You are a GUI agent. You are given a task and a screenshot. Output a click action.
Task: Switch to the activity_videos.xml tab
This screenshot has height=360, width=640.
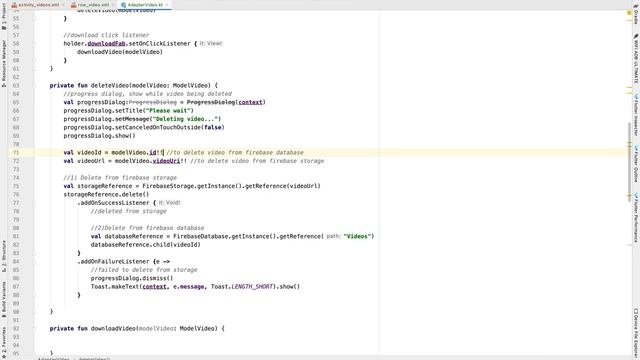click(38, 5)
